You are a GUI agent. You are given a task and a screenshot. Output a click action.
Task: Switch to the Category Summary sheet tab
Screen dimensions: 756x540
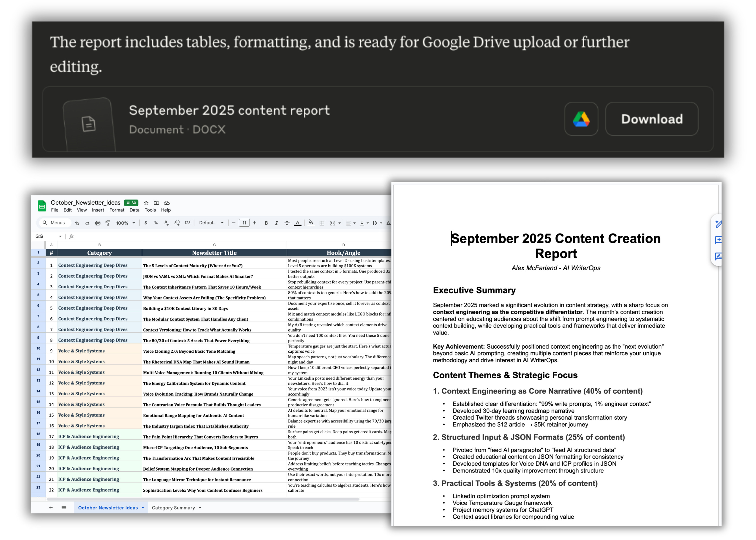pyautogui.click(x=173, y=508)
